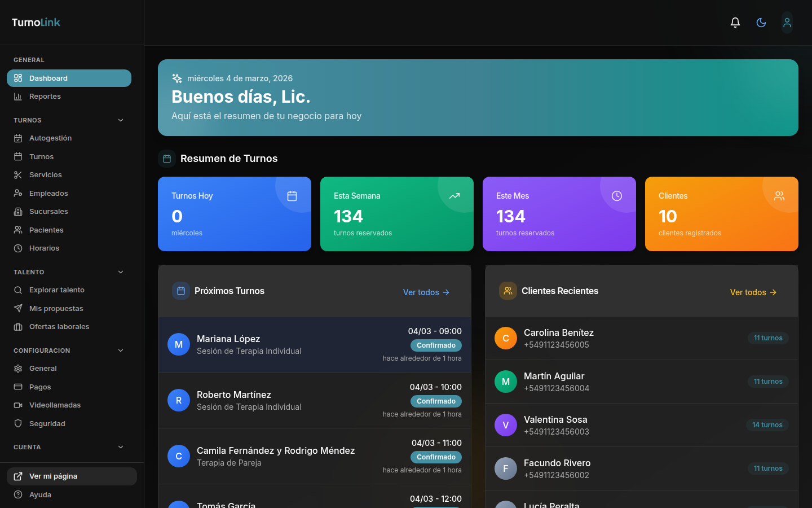This screenshot has width=812, height=508.
Task: Click the Seguridad shield icon
Action: pyautogui.click(x=17, y=423)
